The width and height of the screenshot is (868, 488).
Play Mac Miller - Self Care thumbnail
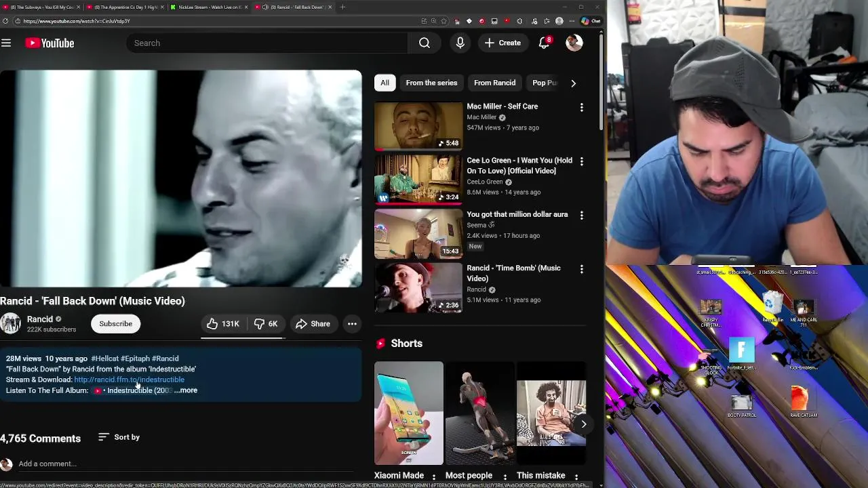[418, 126]
